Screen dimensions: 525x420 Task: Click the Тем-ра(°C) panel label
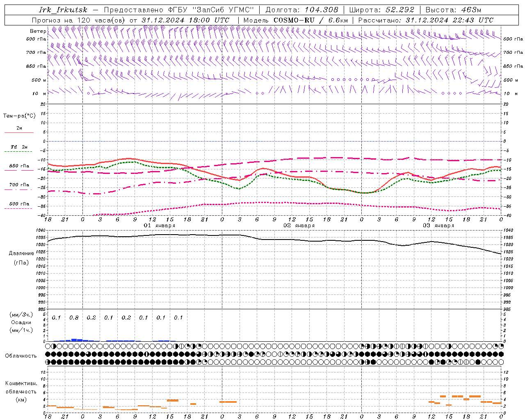point(19,116)
